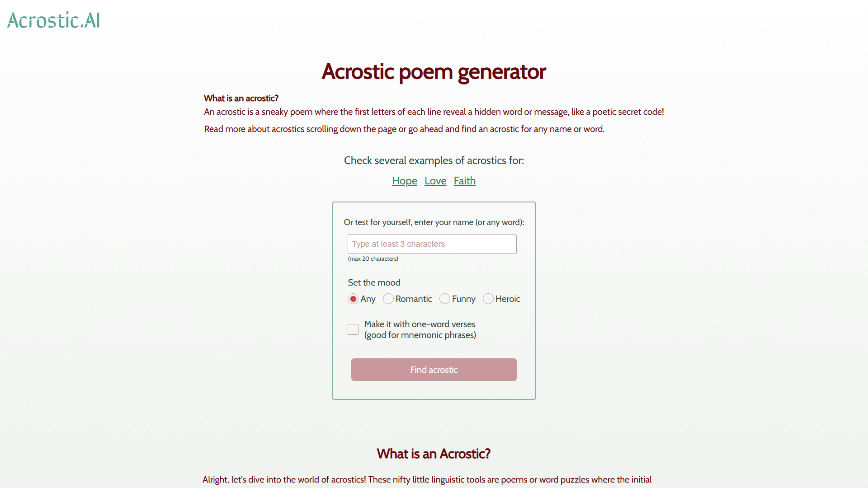Open the Love acrostic examples link
Viewport: 868px width, 488px height.
(x=435, y=181)
